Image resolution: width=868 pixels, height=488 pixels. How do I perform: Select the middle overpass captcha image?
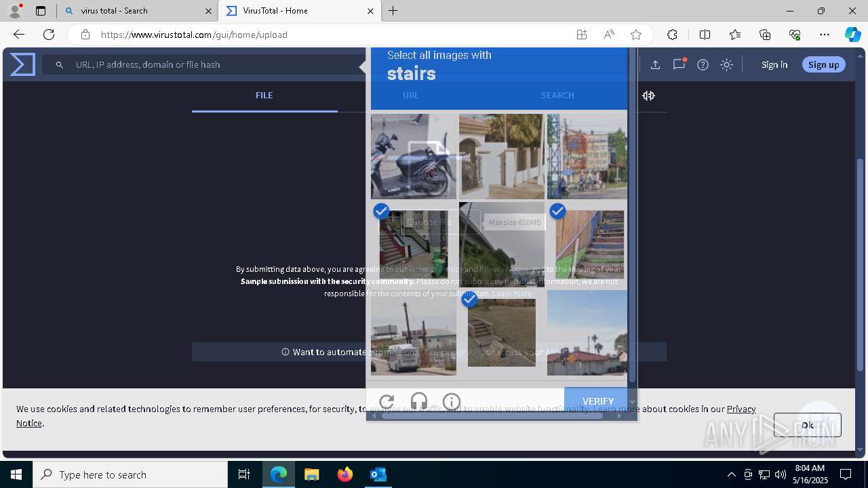click(502, 245)
